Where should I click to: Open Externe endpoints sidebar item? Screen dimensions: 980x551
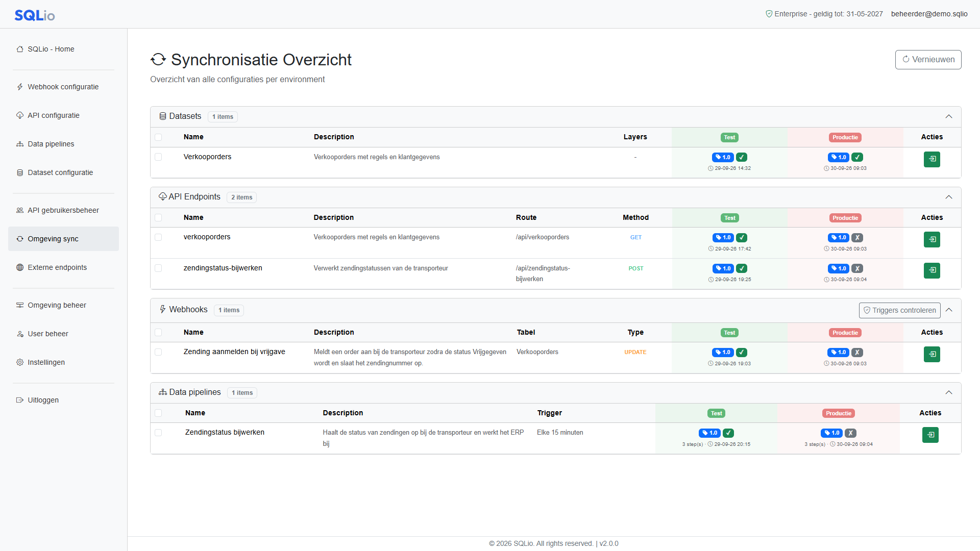pyautogui.click(x=63, y=267)
